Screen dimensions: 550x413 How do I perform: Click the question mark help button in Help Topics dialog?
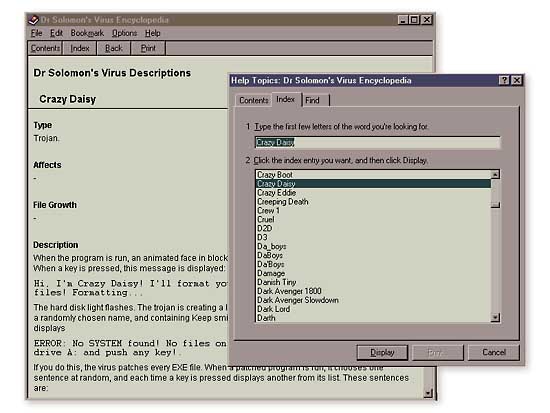pyautogui.click(x=504, y=80)
